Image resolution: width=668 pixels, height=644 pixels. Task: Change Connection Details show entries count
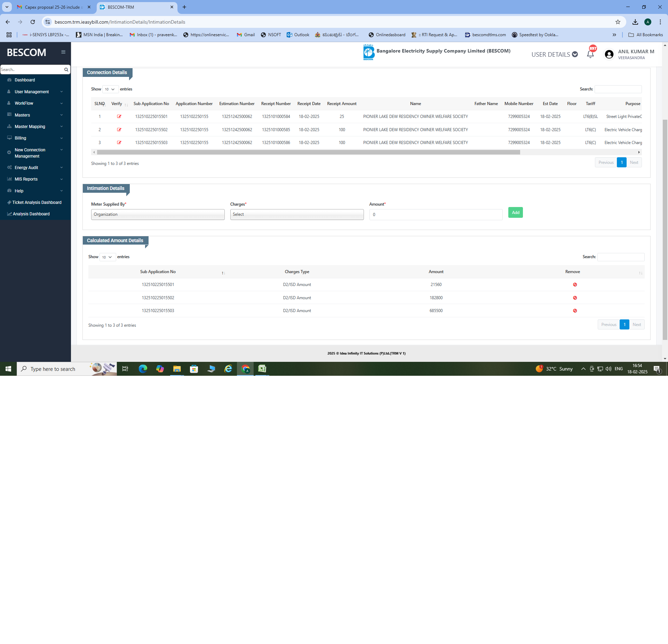pos(110,89)
